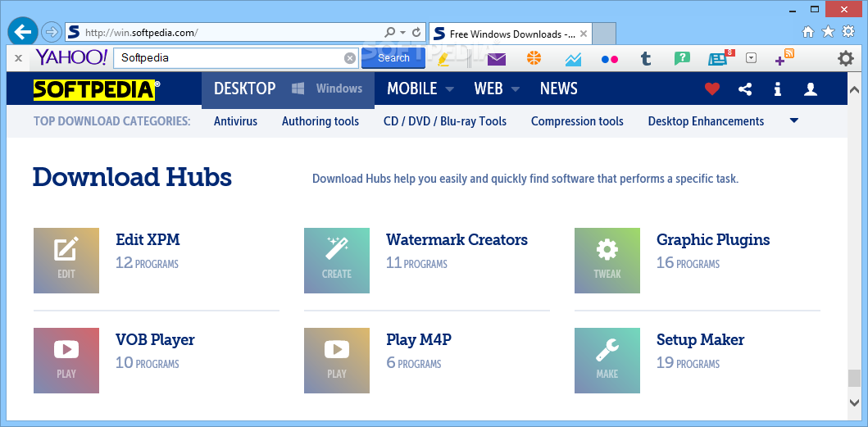868x427 pixels.
Task: Click the scrollbar down arrow
Action: pos(854,402)
